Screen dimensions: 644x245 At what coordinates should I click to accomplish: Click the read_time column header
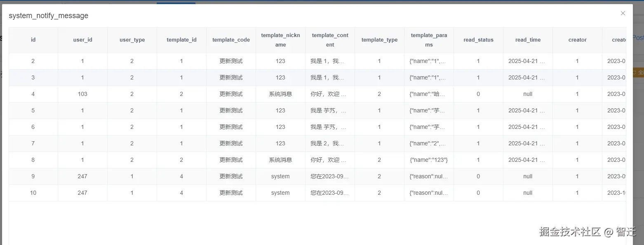[528, 40]
